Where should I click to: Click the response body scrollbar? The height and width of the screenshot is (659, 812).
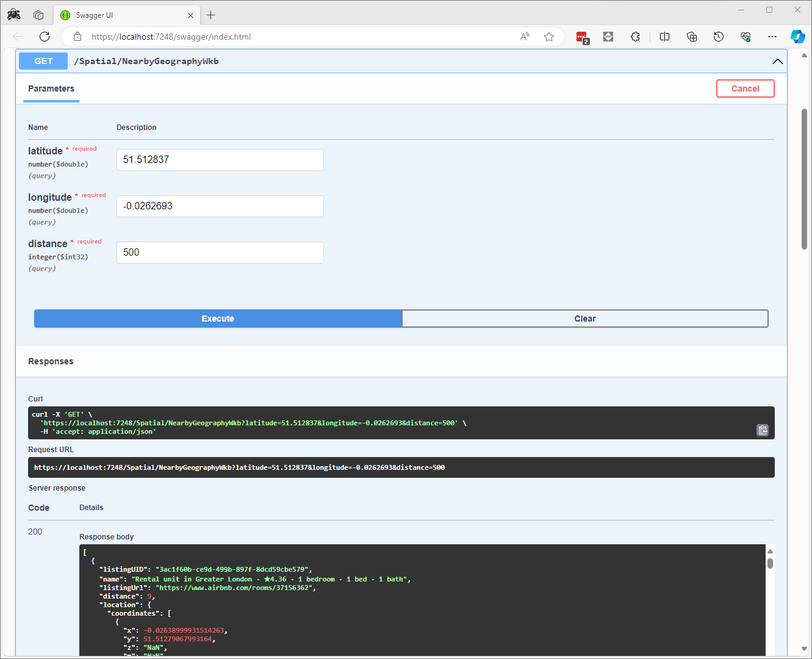point(770,563)
